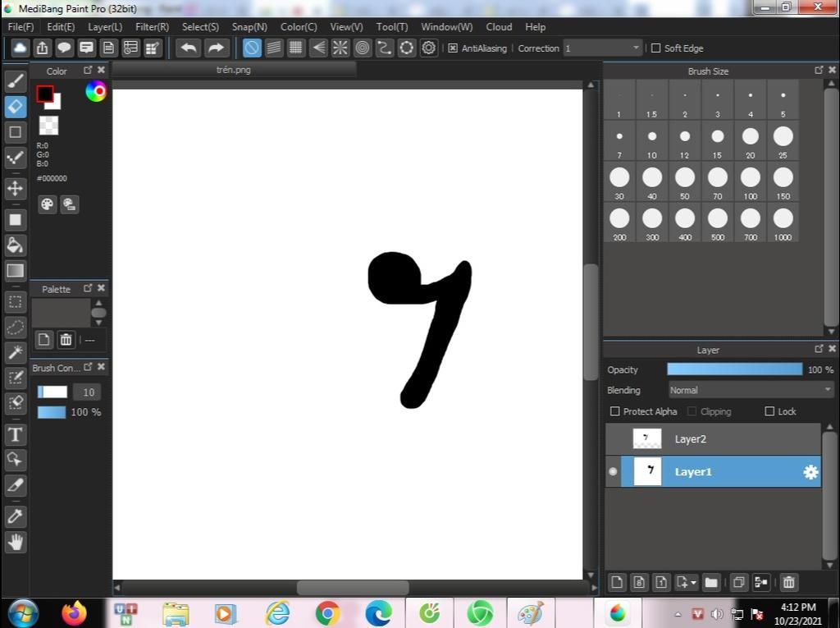Select the Lasso tool

(x=16, y=328)
